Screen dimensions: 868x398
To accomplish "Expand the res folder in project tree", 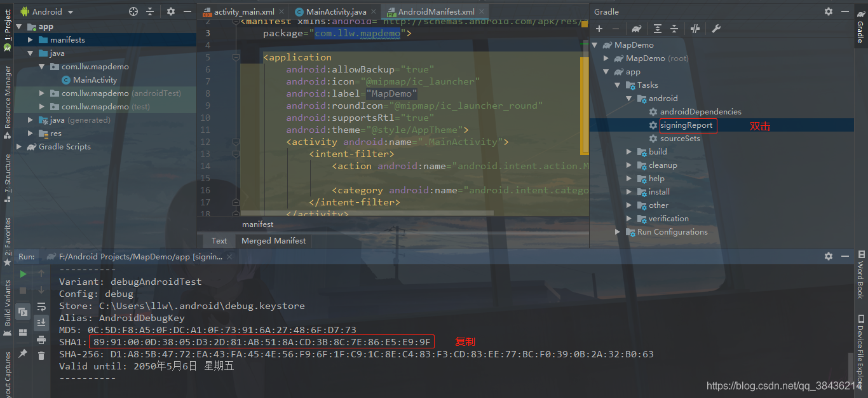I will (x=31, y=134).
